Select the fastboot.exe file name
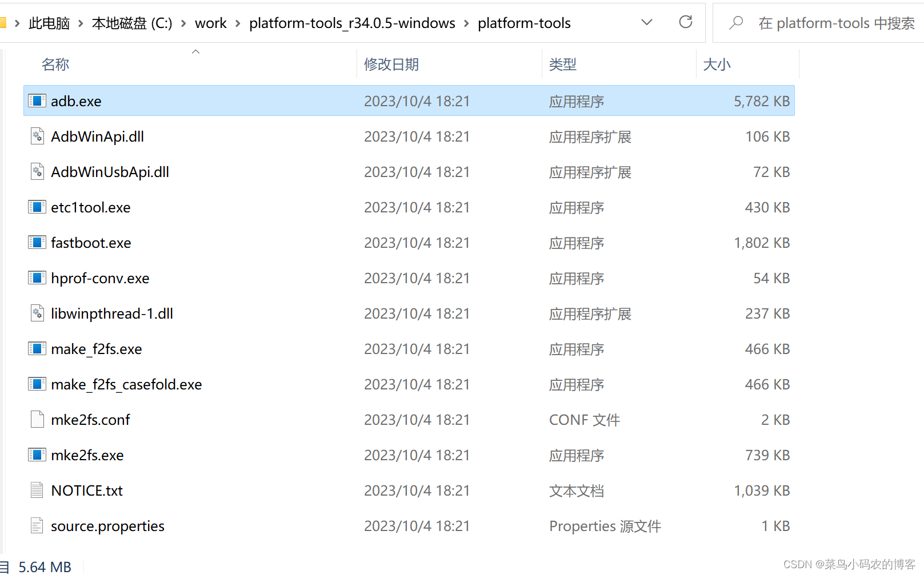This screenshot has width=924, height=575. pyautogui.click(x=91, y=243)
